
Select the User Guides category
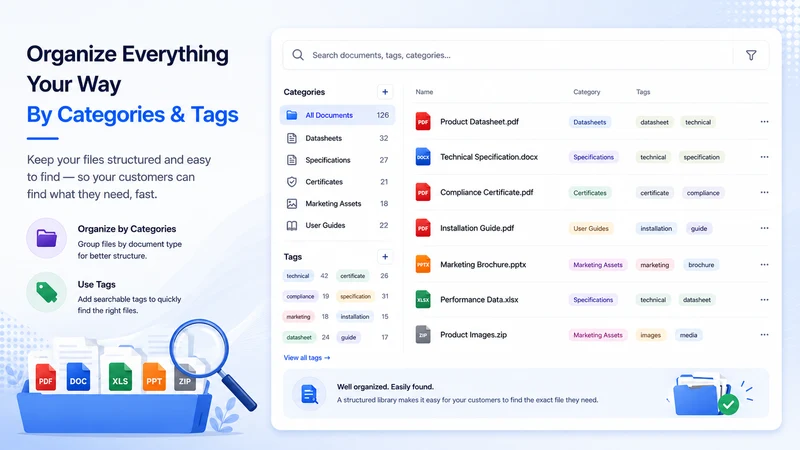(x=337, y=226)
